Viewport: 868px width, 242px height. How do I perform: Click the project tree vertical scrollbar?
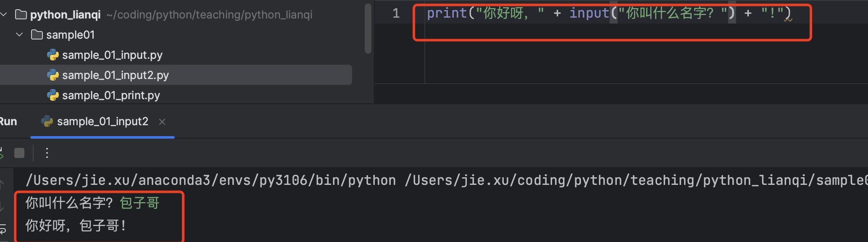click(x=368, y=29)
